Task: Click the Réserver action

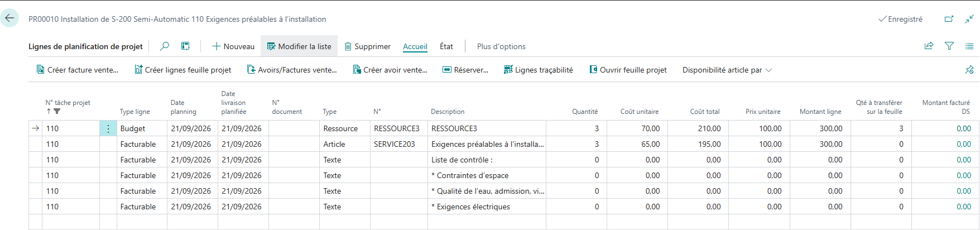Action: (465, 70)
